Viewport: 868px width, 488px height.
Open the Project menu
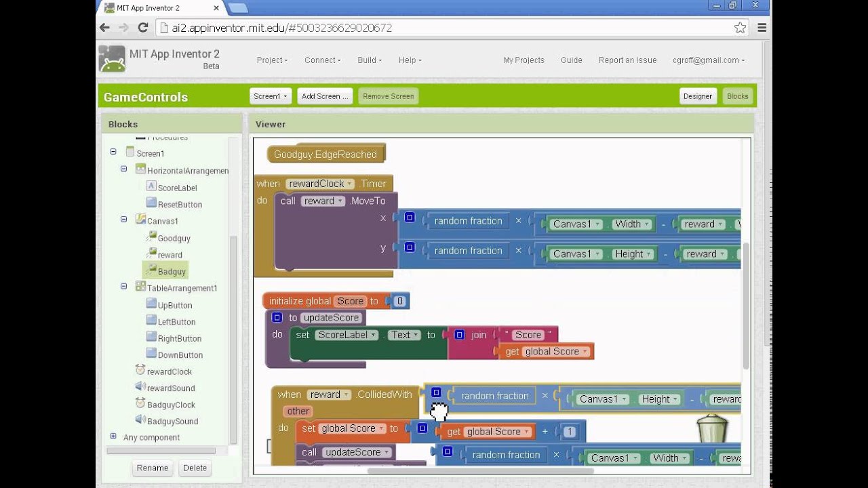coord(272,60)
